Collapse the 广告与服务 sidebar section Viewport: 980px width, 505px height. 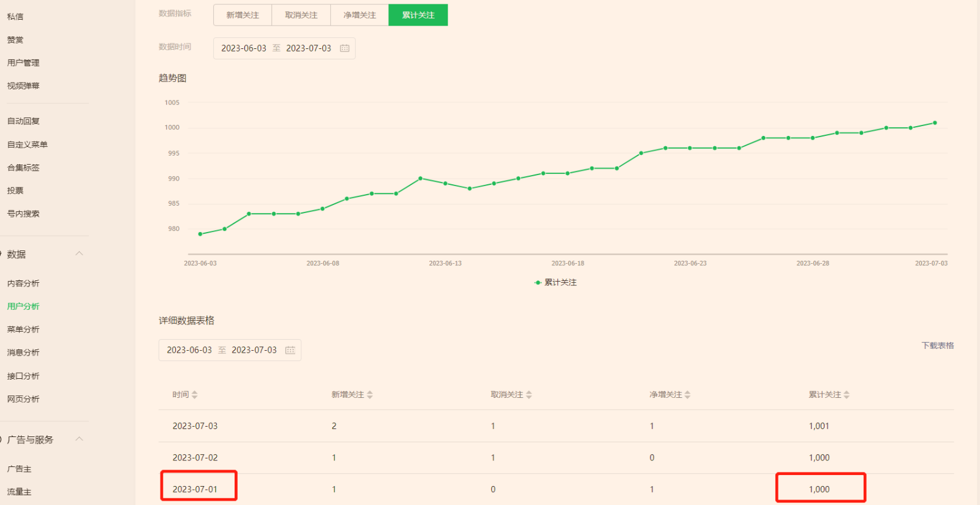pos(79,440)
